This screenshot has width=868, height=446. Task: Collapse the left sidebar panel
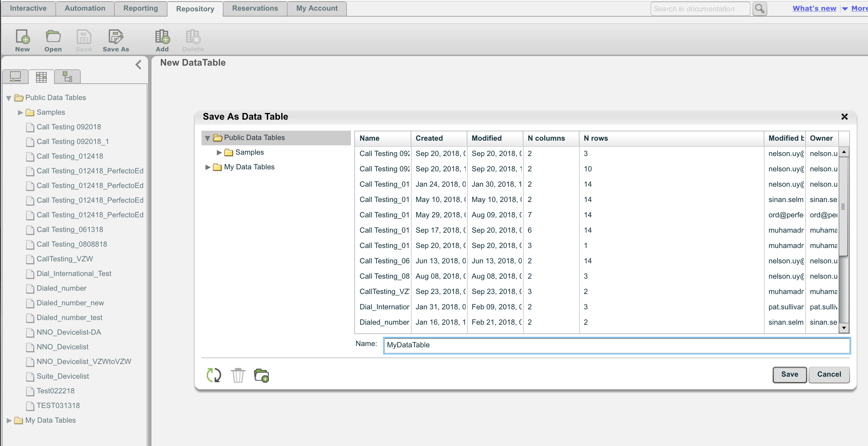138,65
